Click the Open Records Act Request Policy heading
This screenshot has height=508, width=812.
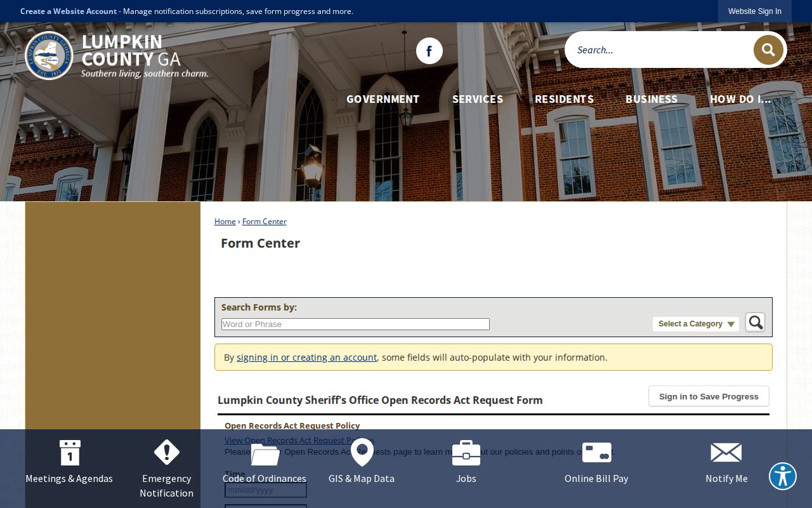292,425
